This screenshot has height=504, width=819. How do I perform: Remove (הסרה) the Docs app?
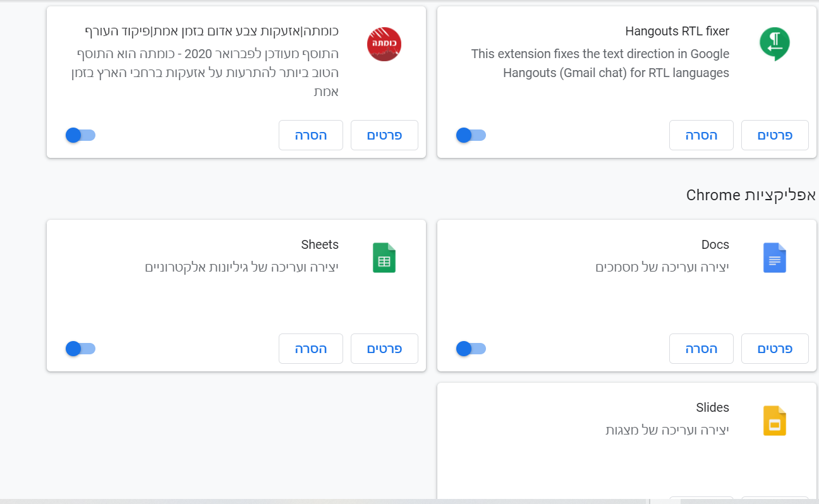click(x=701, y=349)
